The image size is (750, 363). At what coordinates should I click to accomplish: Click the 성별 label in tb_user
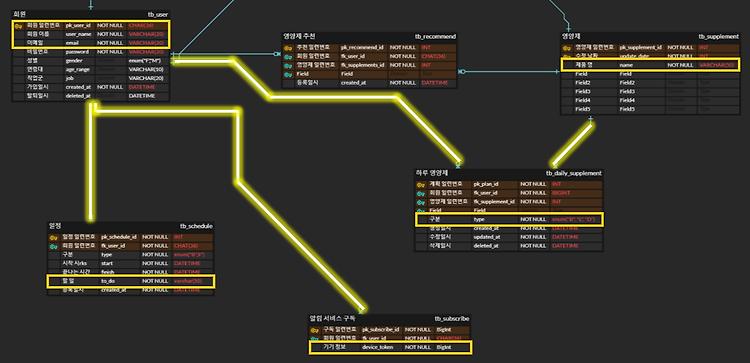pos(32,61)
